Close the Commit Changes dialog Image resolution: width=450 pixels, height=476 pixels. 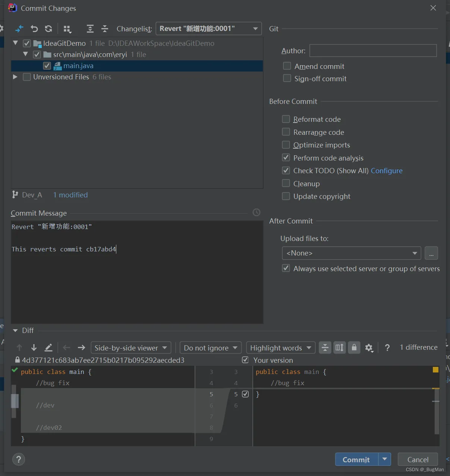433,8
